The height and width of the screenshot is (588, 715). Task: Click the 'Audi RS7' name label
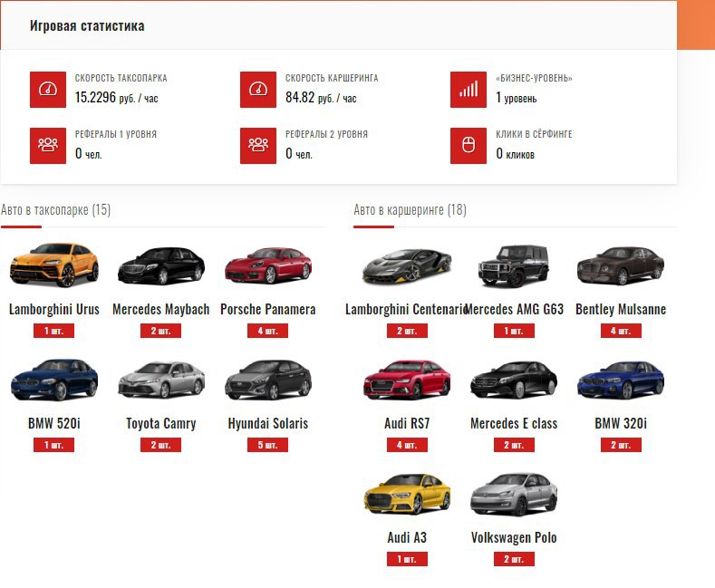click(407, 423)
